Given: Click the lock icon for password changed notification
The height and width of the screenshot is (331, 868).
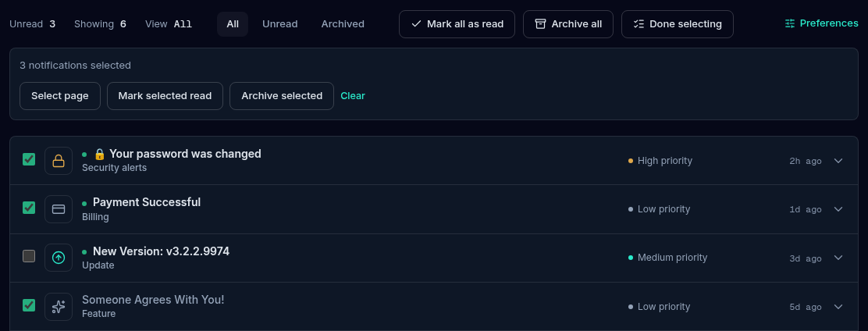Looking at the screenshot, I should [x=58, y=161].
